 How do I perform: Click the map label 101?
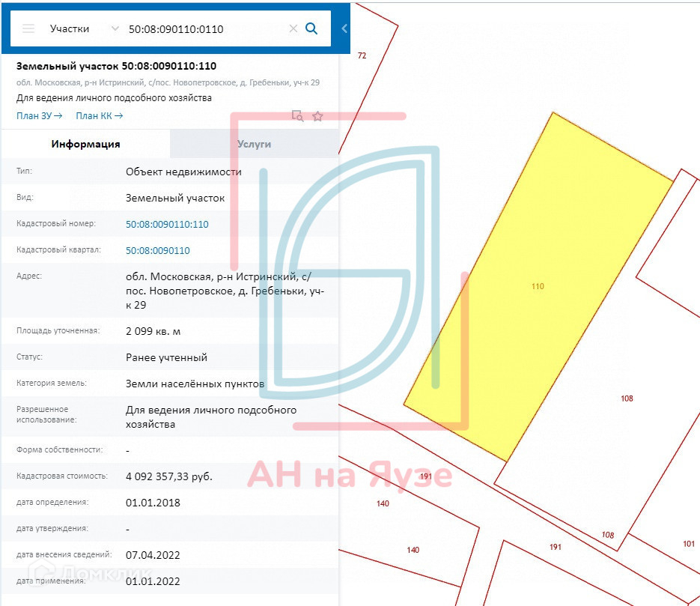pyautogui.click(x=689, y=544)
